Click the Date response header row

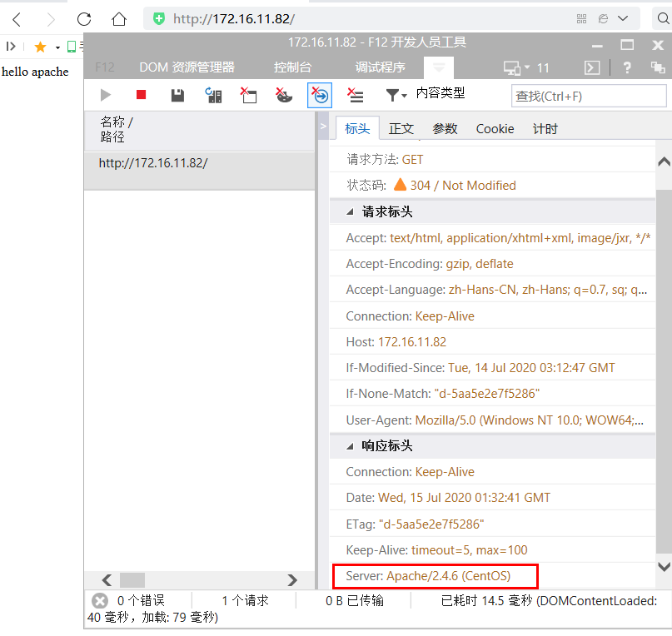click(x=493, y=498)
